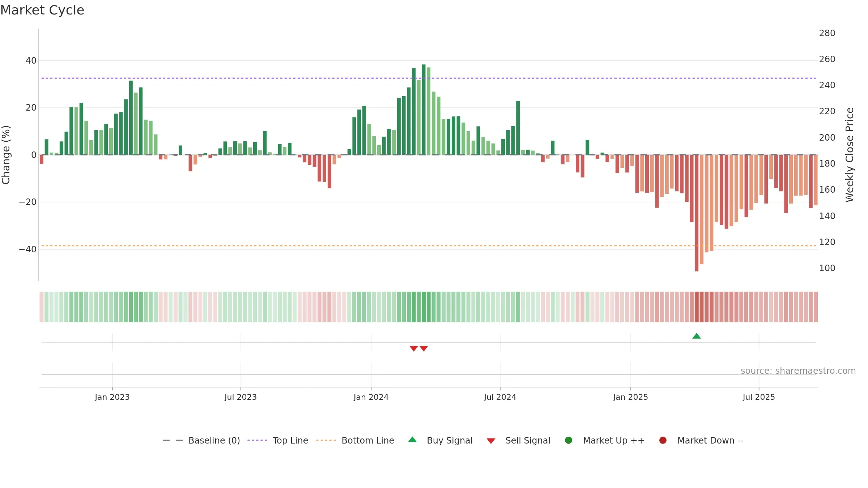Click the Market Cycle chart title
The width and height of the screenshot is (868, 488).
(42, 10)
